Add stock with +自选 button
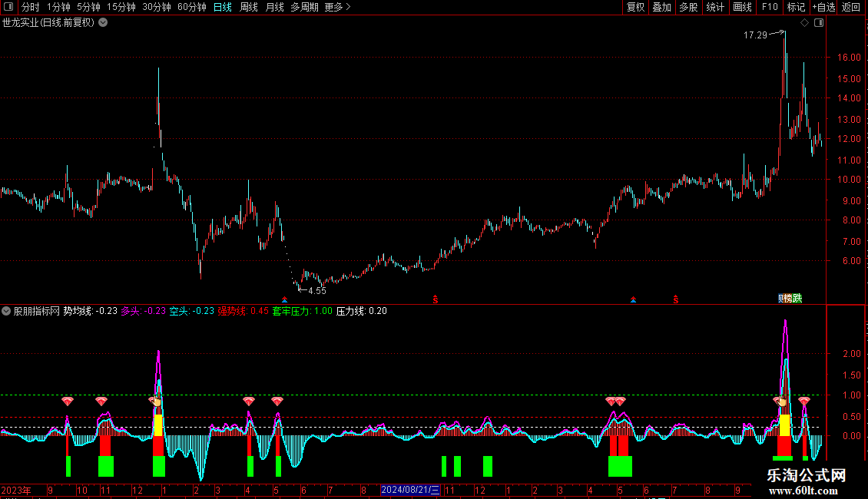 pos(823,7)
